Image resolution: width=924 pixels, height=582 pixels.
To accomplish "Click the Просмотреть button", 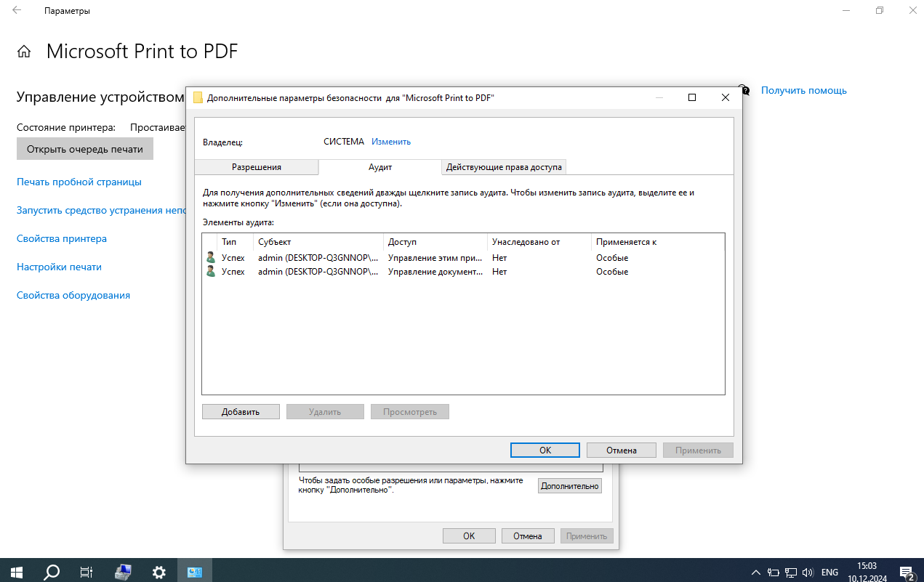I will point(410,411).
